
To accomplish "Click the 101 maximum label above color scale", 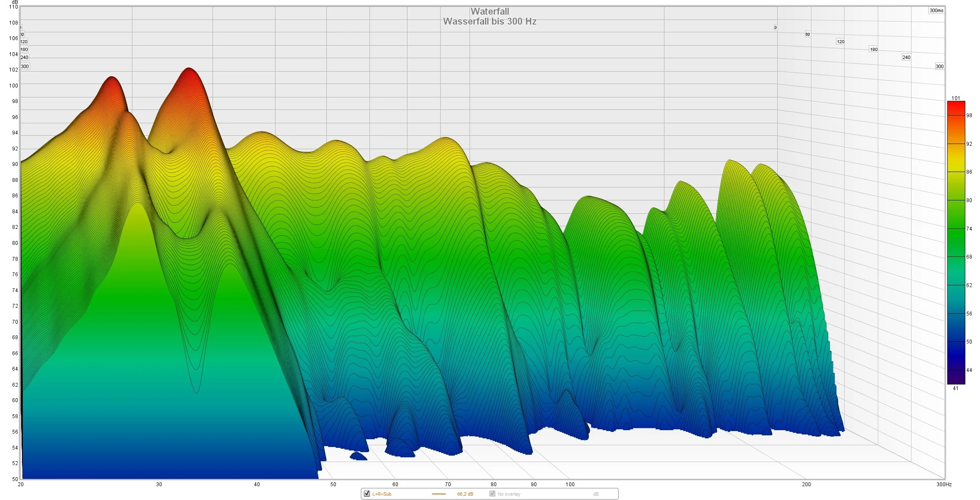I will pyautogui.click(x=955, y=98).
